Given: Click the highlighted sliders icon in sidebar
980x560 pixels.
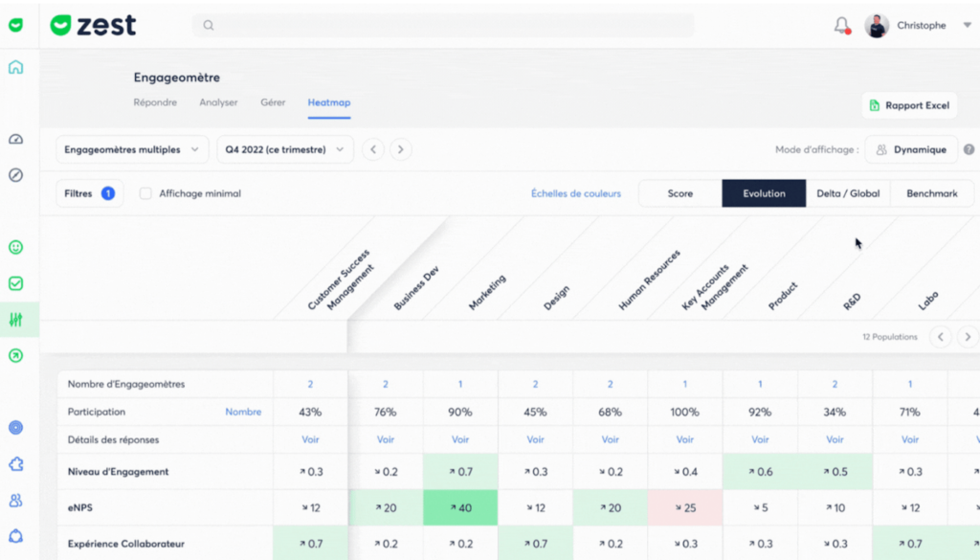Looking at the screenshot, I should click(14, 320).
